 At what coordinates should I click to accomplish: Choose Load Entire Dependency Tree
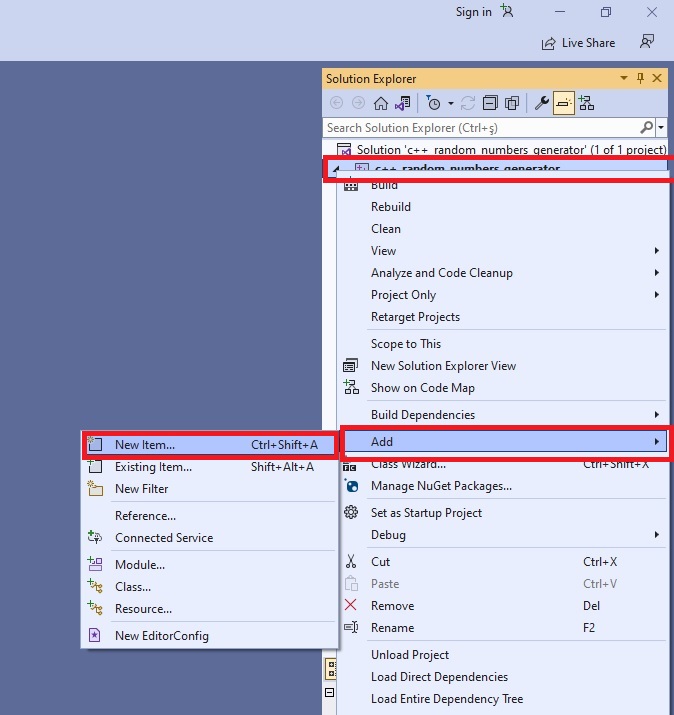(x=505, y=699)
